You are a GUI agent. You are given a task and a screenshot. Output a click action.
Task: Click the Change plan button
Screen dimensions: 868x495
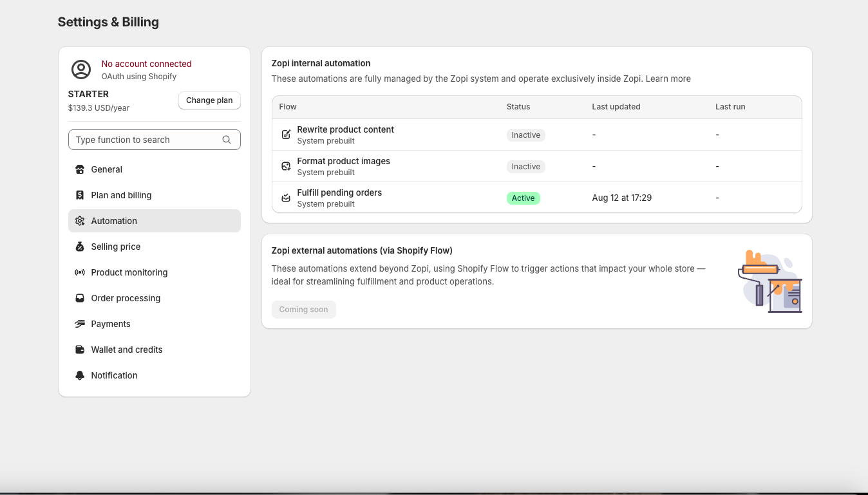(x=209, y=100)
